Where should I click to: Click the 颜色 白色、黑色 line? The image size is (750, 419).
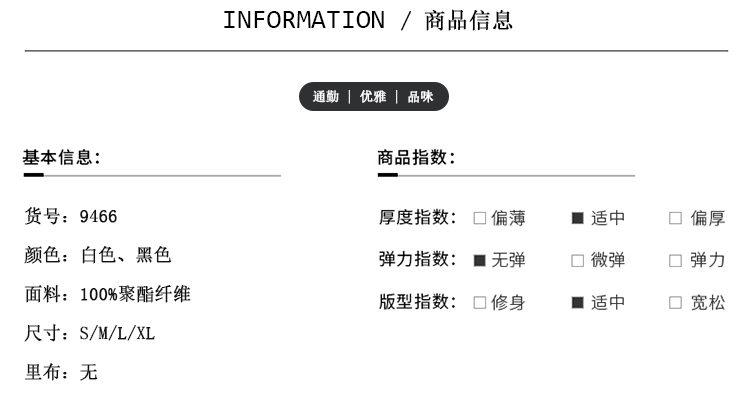point(98,255)
